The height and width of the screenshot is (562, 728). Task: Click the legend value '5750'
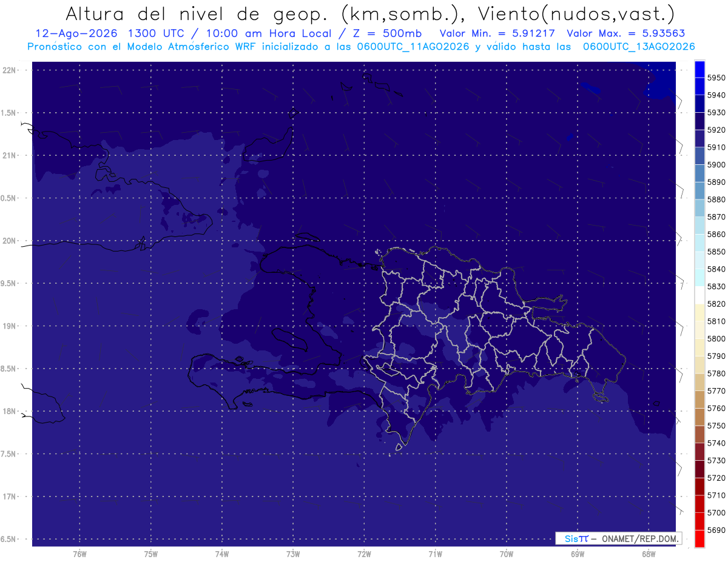click(716, 426)
